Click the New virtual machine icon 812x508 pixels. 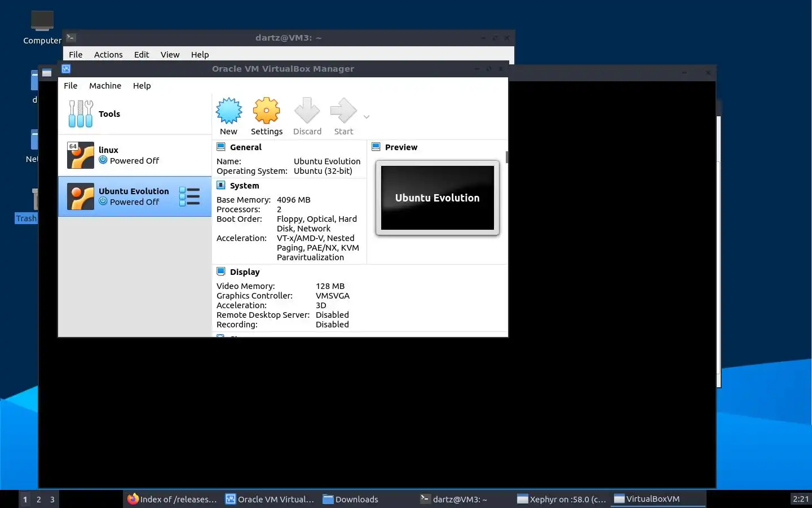pos(229,111)
